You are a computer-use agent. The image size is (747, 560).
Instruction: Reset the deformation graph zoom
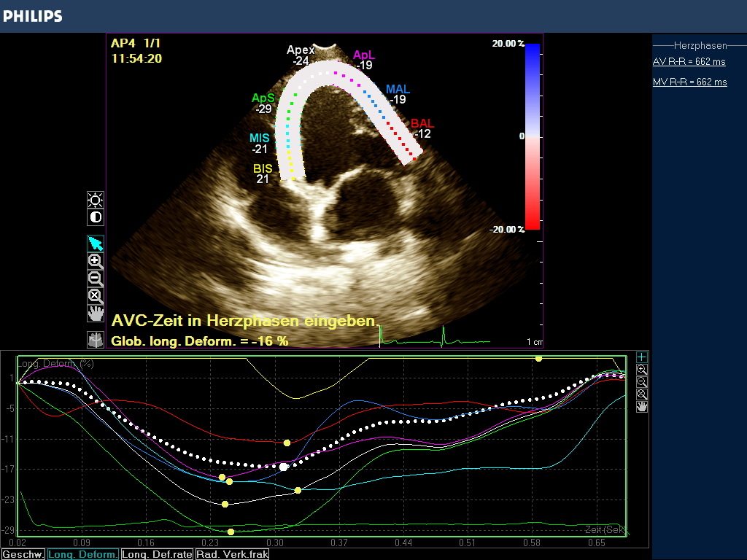click(642, 394)
